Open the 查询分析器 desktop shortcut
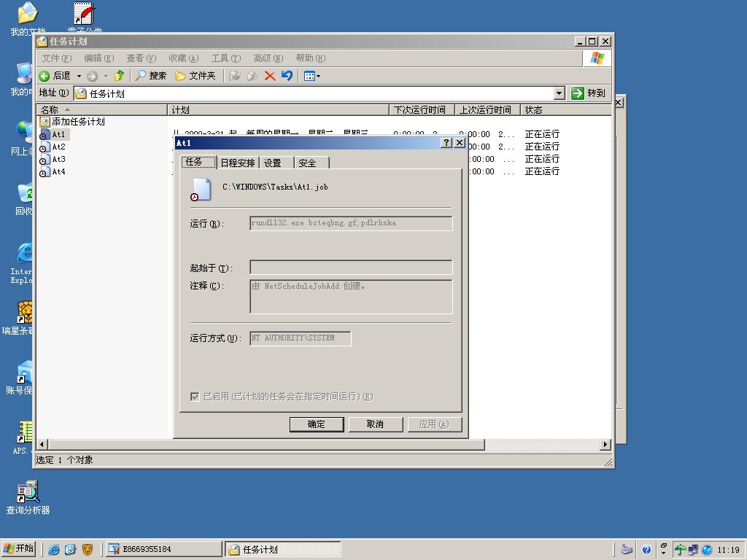Image resolution: width=747 pixels, height=560 pixels. click(x=28, y=497)
